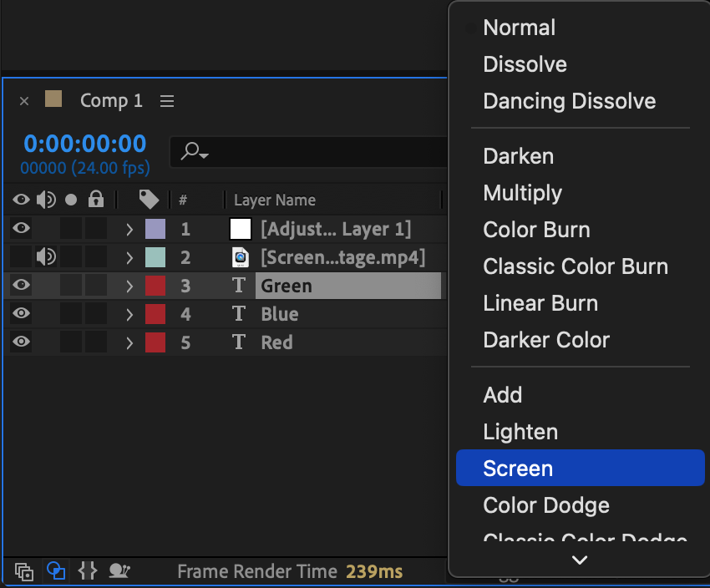Toggle the Render Time pane snail icon

pos(119,571)
